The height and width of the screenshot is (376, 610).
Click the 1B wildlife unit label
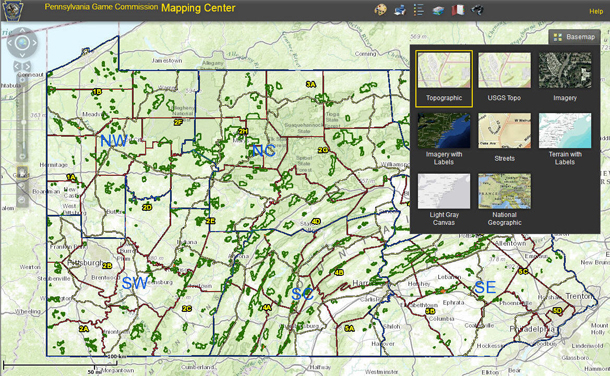tap(97, 92)
